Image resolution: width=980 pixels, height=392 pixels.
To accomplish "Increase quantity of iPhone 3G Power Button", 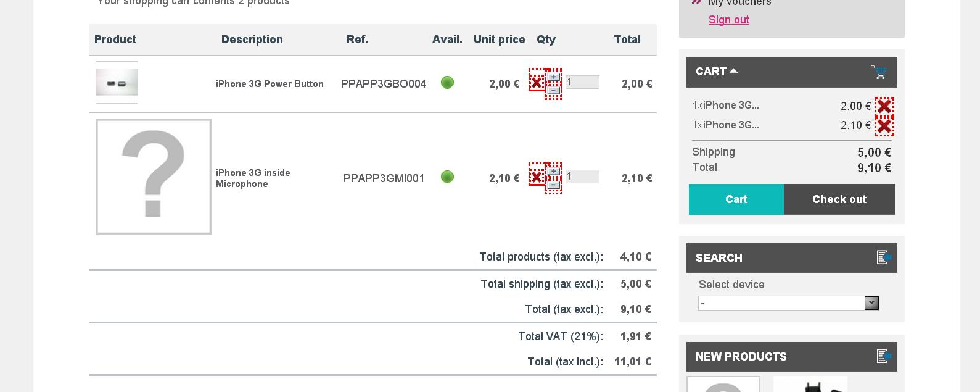I will click(554, 77).
